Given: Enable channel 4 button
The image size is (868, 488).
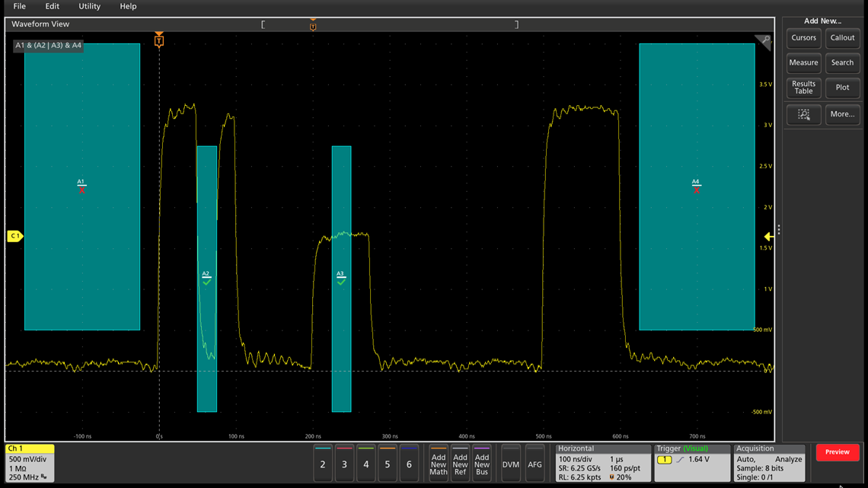Looking at the screenshot, I should pos(365,464).
